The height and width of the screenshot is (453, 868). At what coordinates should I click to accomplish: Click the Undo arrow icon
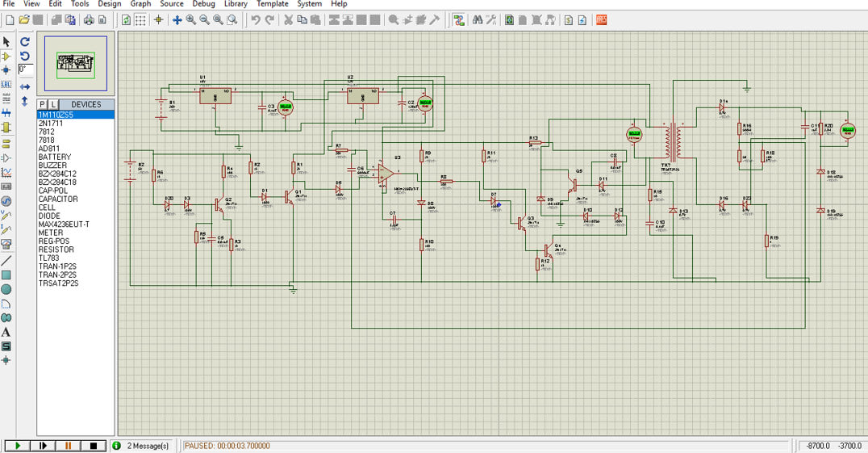pyautogui.click(x=255, y=19)
